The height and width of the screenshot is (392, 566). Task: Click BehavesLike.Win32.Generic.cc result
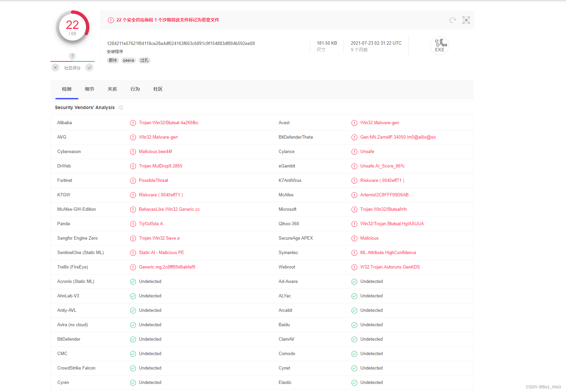(x=169, y=209)
